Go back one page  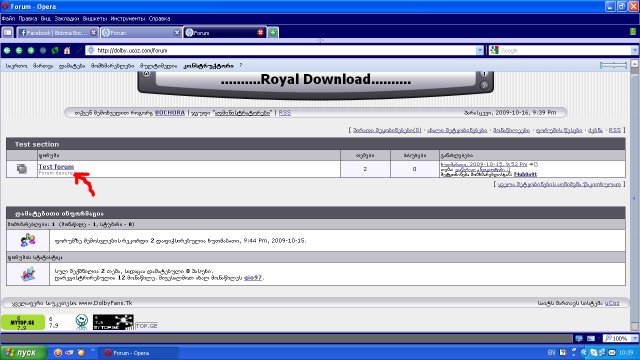(19, 51)
